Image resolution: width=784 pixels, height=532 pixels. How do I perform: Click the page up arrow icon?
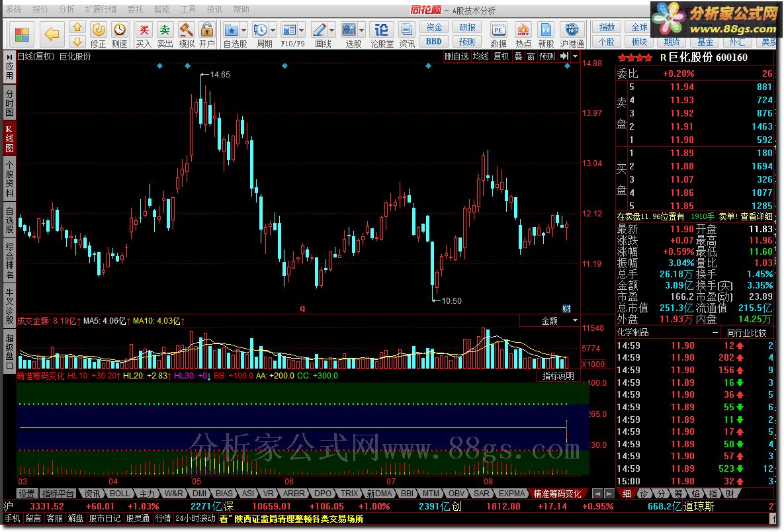(x=77, y=27)
